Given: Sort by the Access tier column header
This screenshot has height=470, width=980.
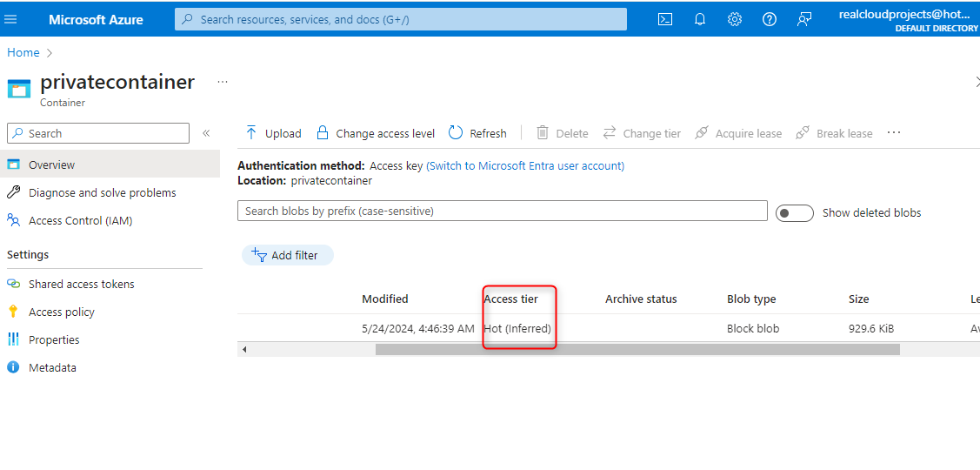Looking at the screenshot, I should pyautogui.click(x=510, y=299).
